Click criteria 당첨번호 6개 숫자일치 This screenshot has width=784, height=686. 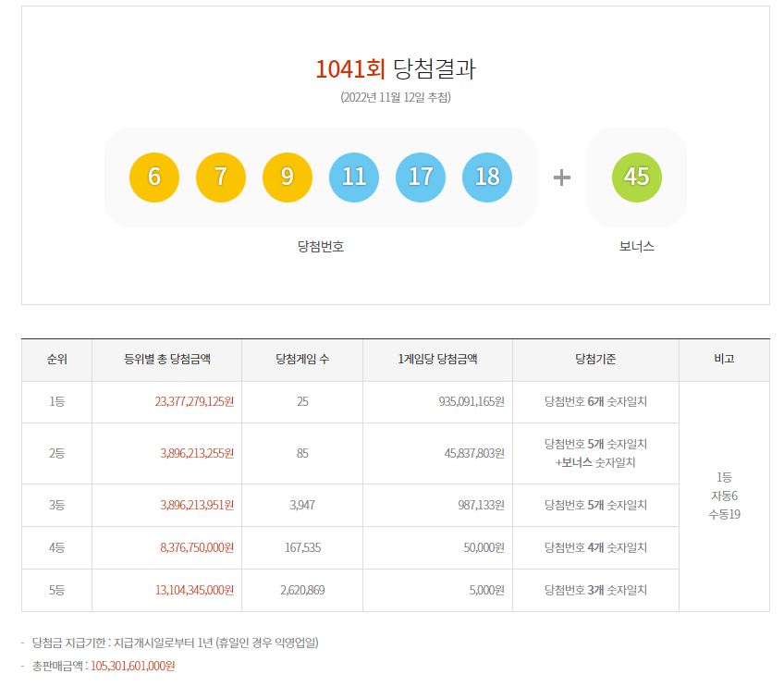tap(595, 401)
